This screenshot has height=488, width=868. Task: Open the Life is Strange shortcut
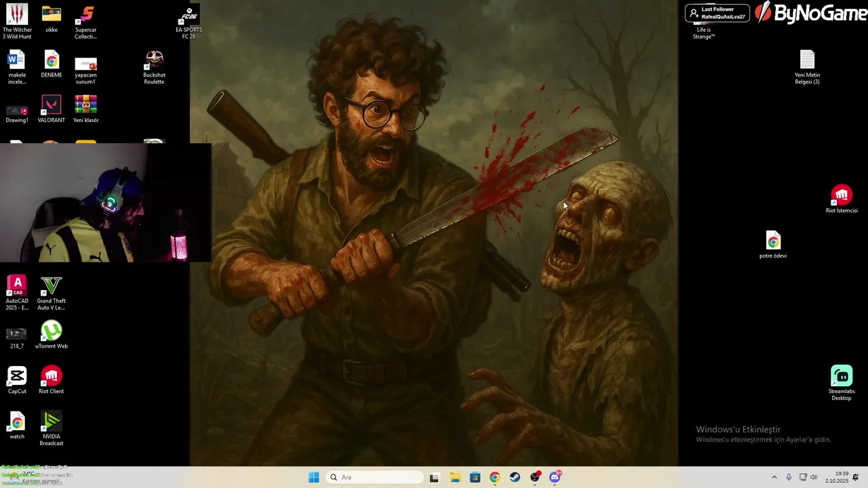click(704, 31)
